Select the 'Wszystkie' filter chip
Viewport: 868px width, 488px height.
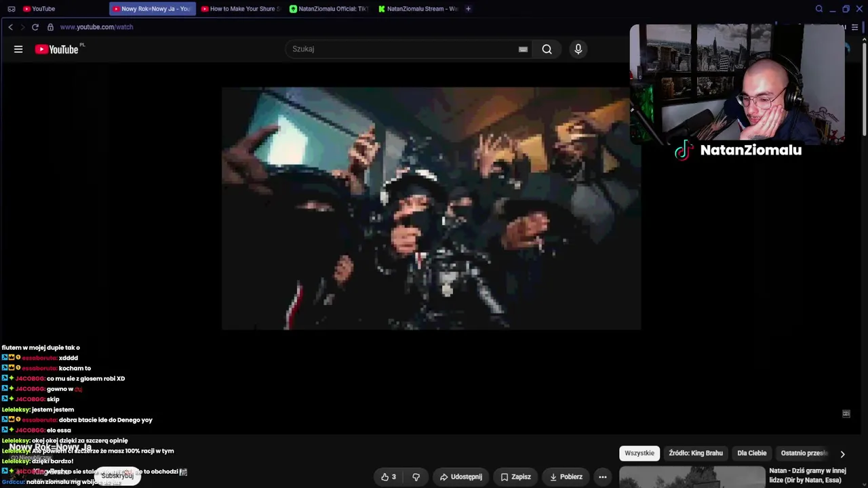tap(639, 453)
